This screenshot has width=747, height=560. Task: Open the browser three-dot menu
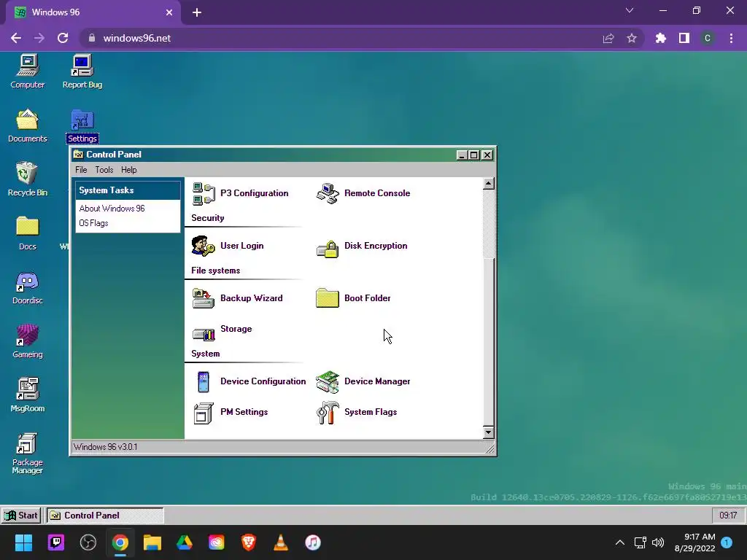(731, 38)
